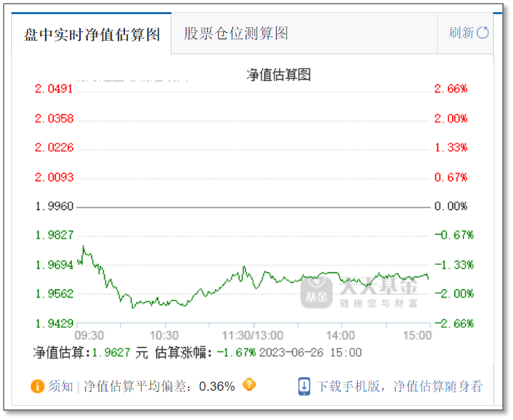This screenshot has height=420, width=513.
Task: Click the 估算涨幅 value -1.67%
Action: click(x=236, y=353)
